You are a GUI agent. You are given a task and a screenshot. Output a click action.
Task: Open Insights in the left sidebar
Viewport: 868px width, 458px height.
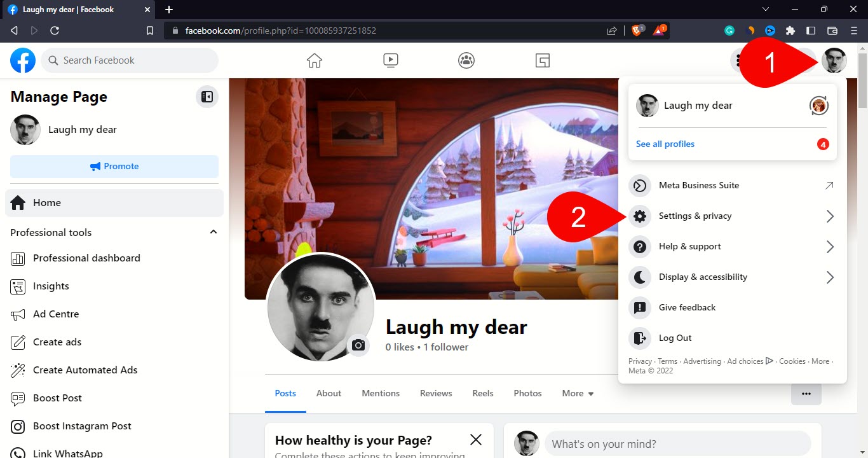coord(51,286)
